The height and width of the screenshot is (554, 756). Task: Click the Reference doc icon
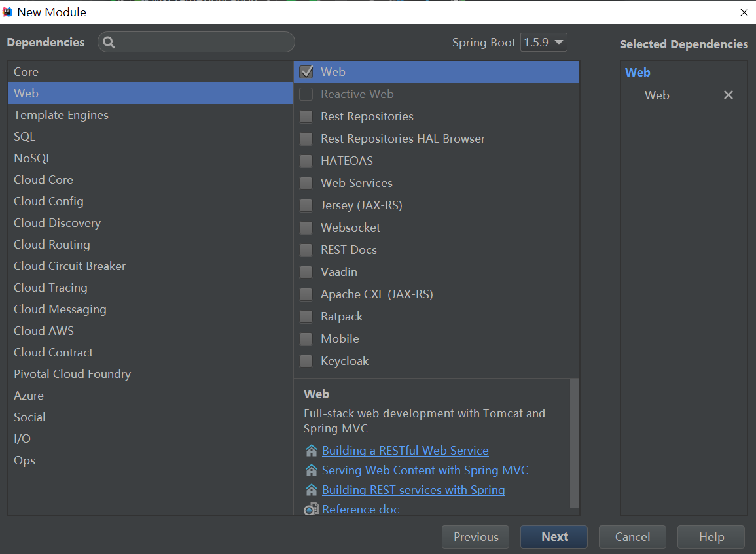tap(312, 510)
